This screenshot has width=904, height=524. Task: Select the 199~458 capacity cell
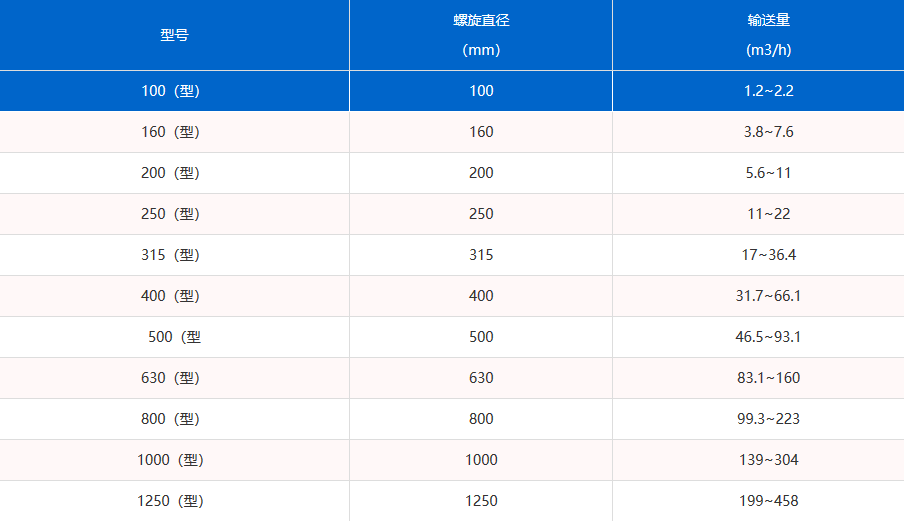[768, 501]
